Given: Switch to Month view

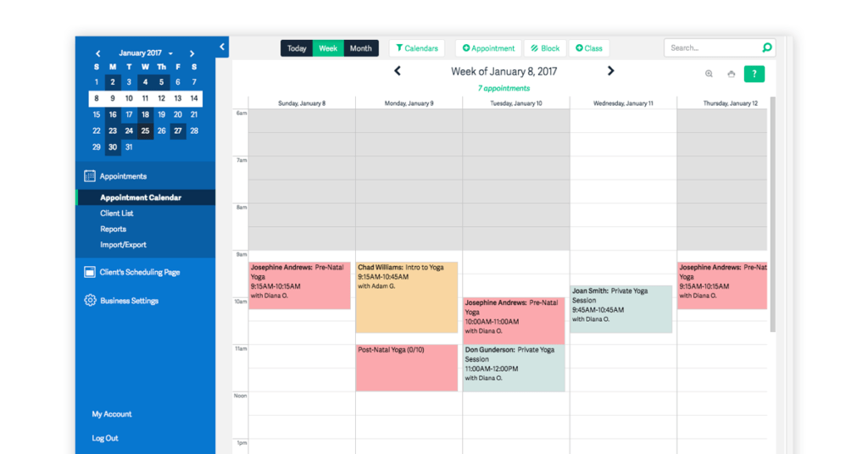Looking at the screenshot, I should [360, 48].
